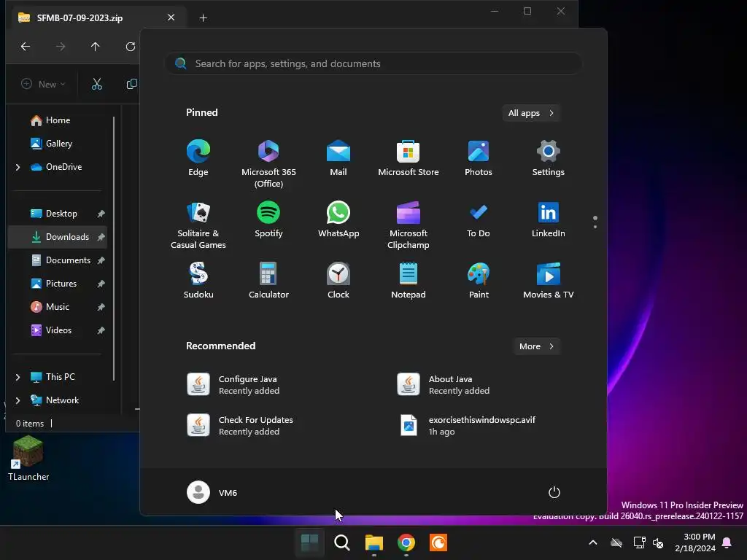Click Cut icon in File Explorer toolbar

(x=97, y=85)
